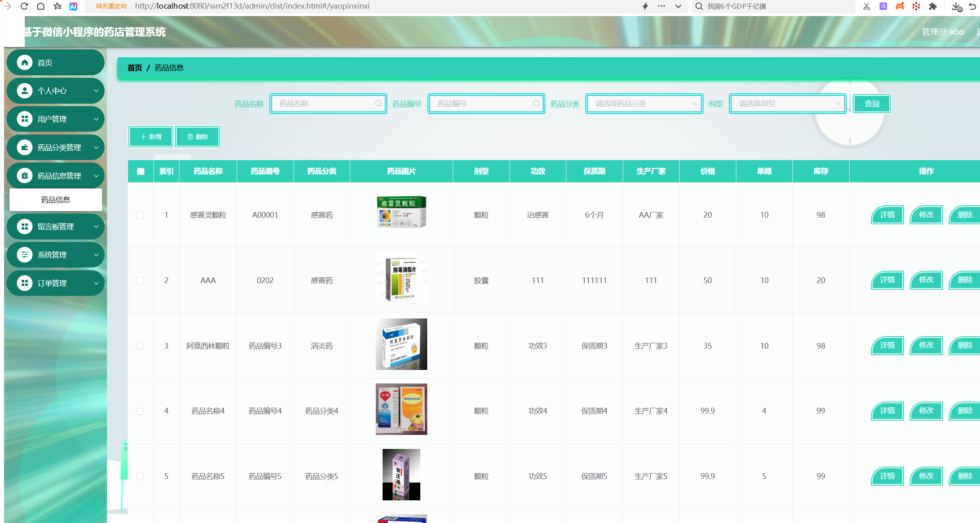Check the row checkbox for 感冒灵颗粒
Viewport: 980px width, 523px height.
tap(140, 215)
